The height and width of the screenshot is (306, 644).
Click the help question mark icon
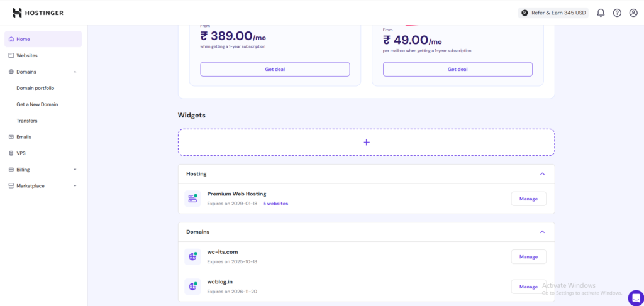(x=617, y=13)
